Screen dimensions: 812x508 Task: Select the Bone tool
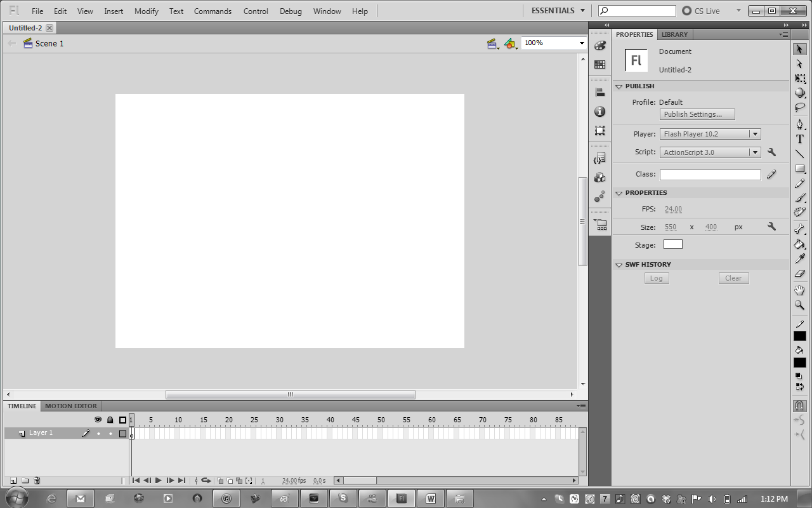coord(800,229)
